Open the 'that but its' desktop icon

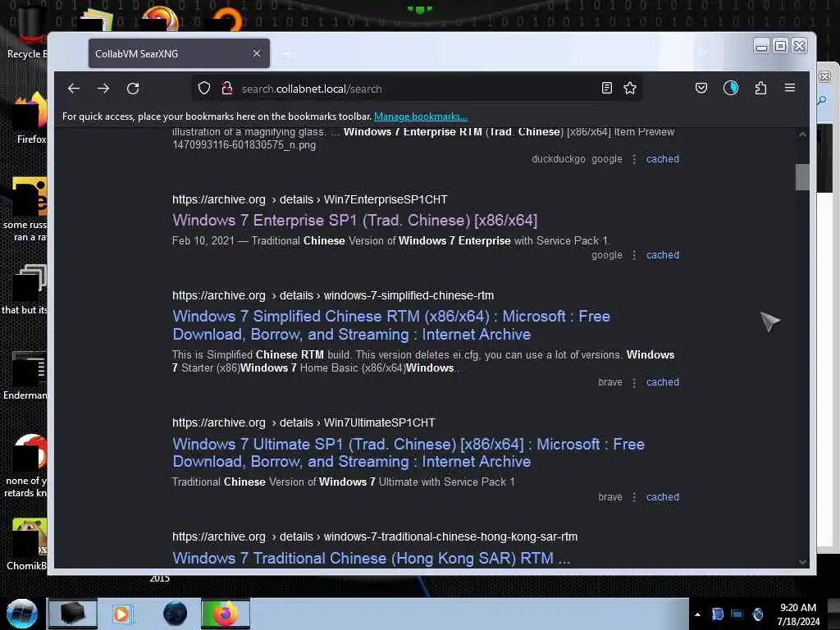coord(25,290)
